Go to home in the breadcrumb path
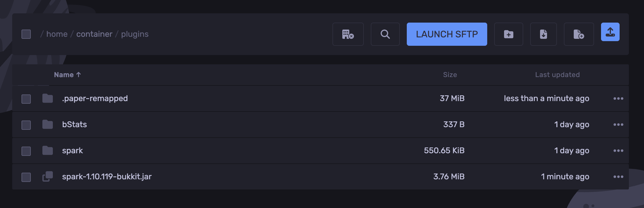This screenshot has width=644, height=208. coord(57,34)
